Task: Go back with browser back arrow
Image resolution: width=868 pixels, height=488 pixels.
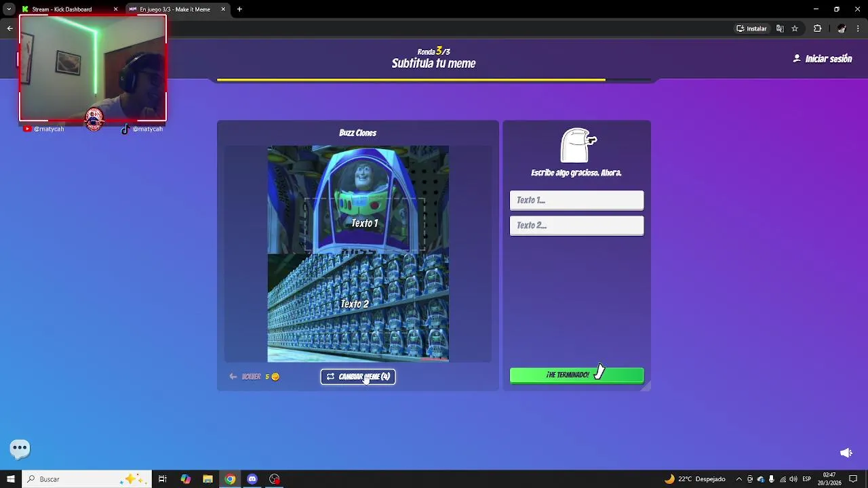Action: pos(9,28)
